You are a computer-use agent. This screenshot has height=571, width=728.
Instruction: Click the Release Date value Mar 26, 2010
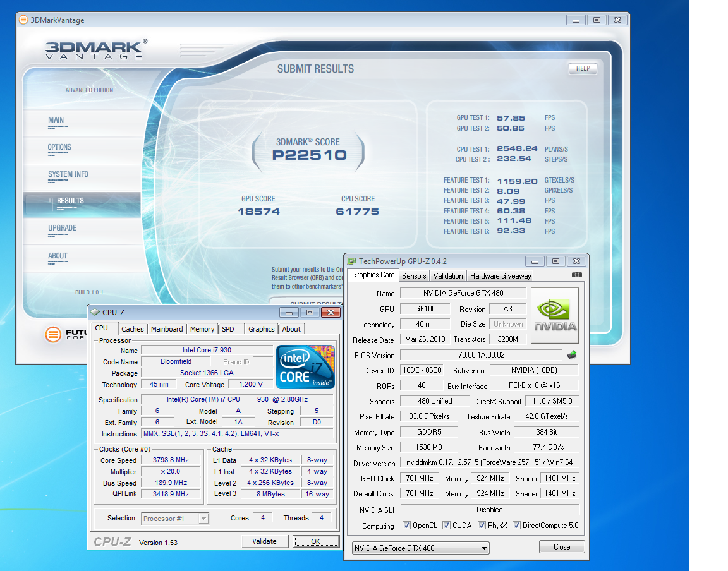pyautogui.click(x=425, y=339)
